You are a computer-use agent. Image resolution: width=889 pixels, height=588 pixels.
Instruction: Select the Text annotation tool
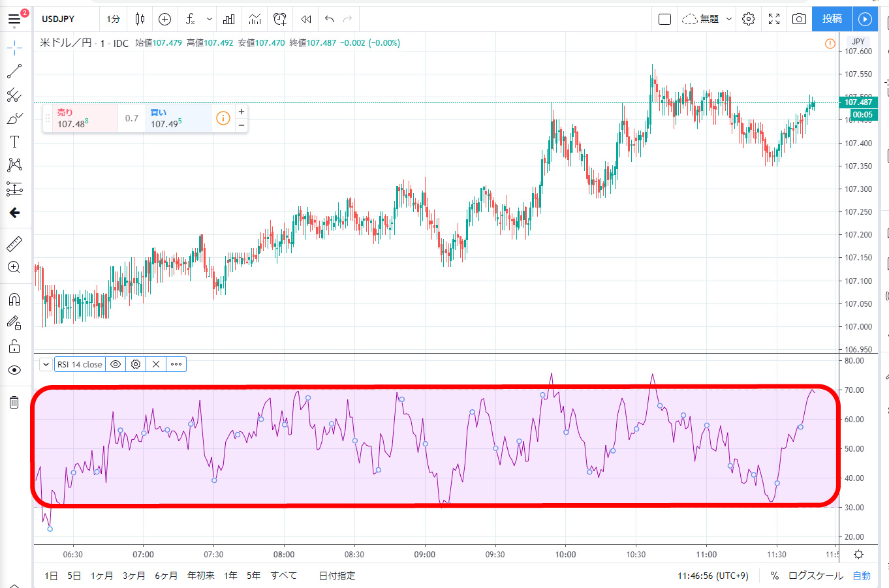pyautogui.click(x=14, y=142)
